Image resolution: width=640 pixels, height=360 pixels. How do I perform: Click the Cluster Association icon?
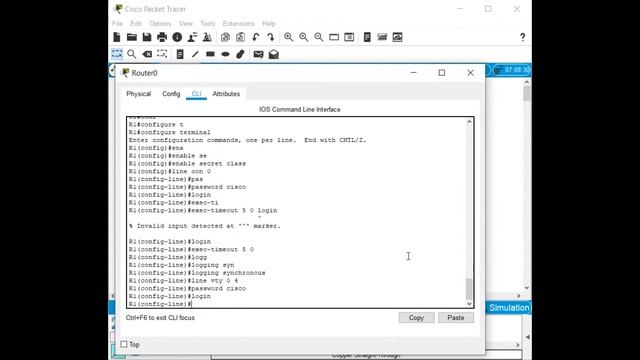tap(382, 37)
